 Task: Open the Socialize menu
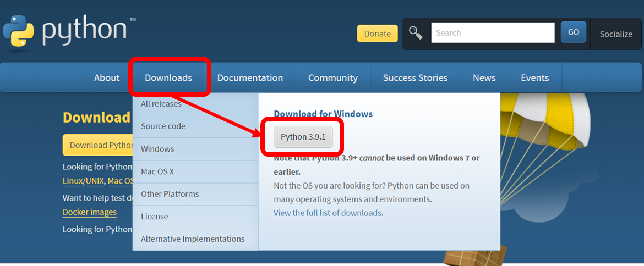pyautogui.click(x=616, y=34)
